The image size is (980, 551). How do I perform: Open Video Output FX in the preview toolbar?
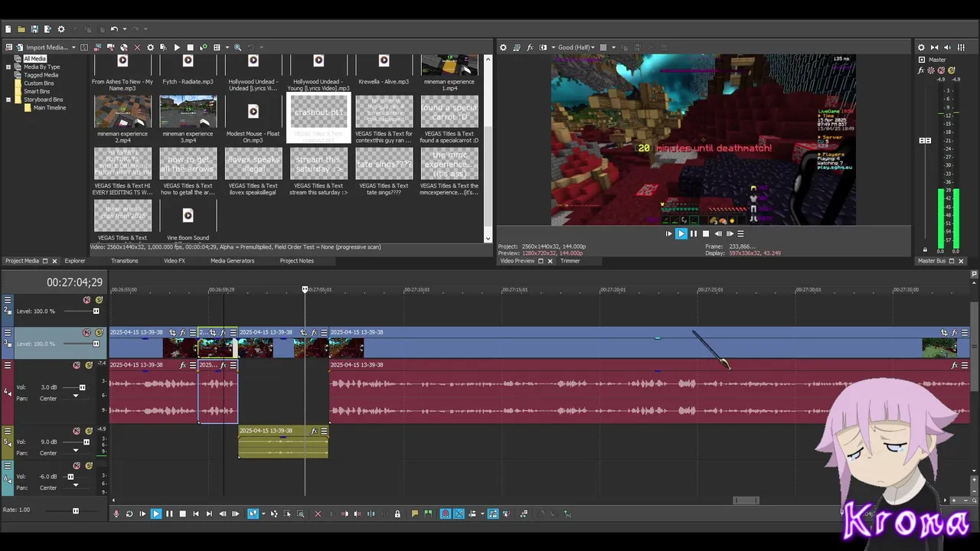pos(530,47)
